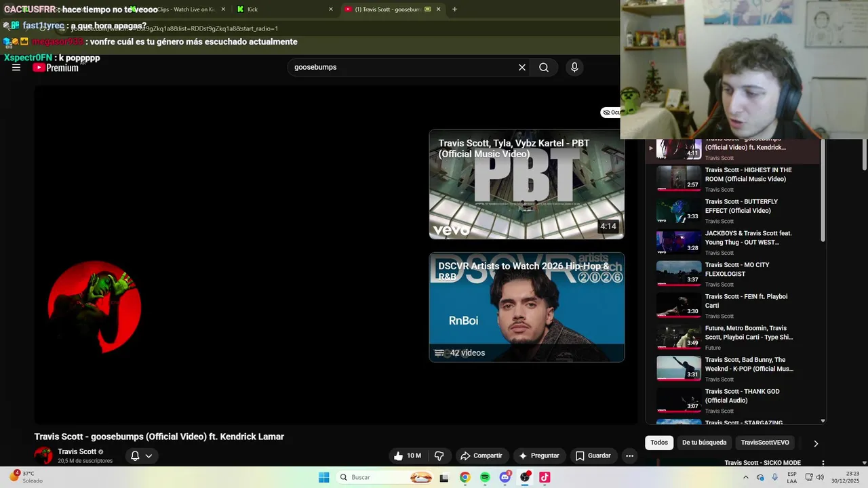
Task: Show more filter chips with right chevron
Action: tap(816, 443)
